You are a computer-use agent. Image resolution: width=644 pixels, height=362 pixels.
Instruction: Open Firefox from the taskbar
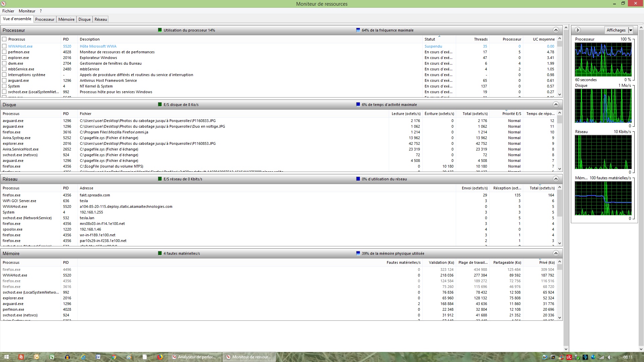[160, 357]
